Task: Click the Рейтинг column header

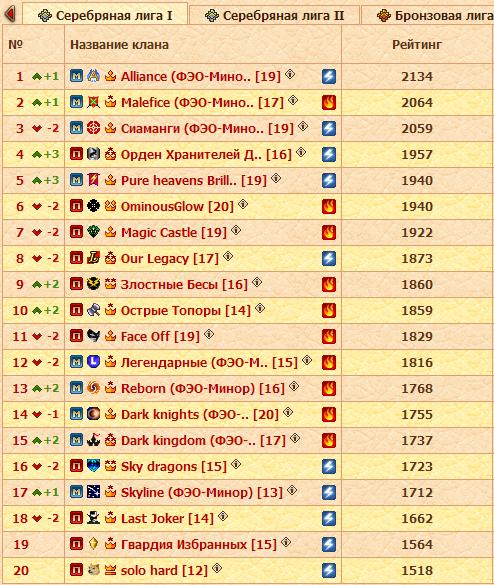Action: click(x=417, y=45)
